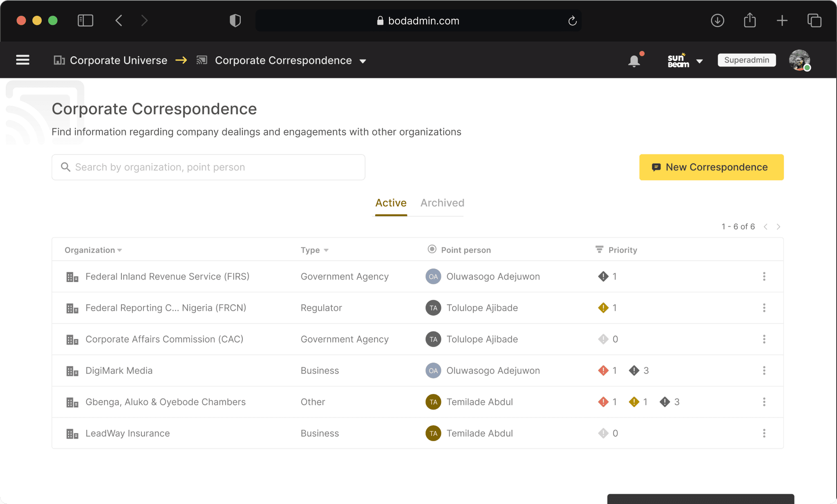Click the red priority icon in DigiMark row
This screenshot has width=837, height=504.
(x=603, y=370)
